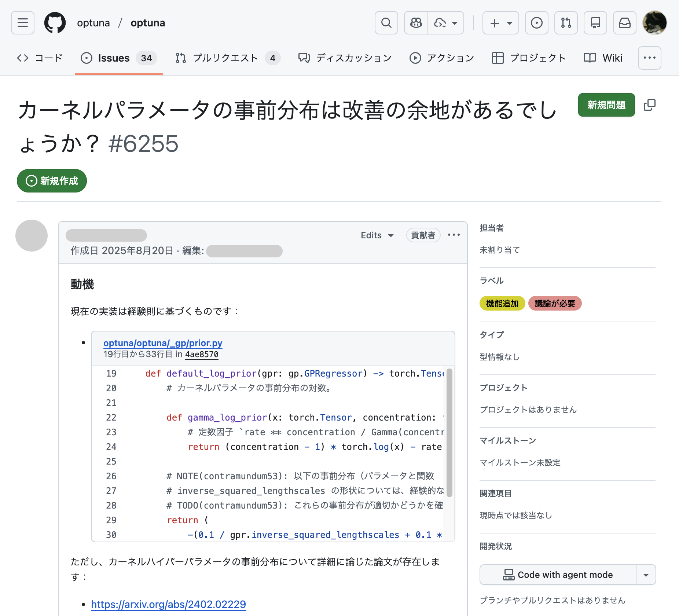Viewport: 679px width, 616px height.
Task: Click the 新規作成 status badge
Action: (52, 181)
